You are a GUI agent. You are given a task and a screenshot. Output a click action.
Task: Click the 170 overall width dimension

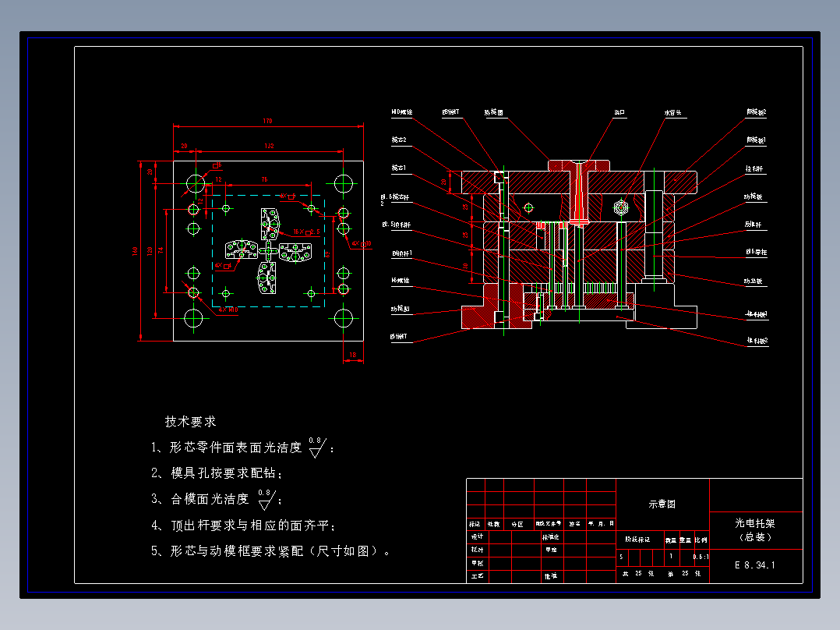pyautogui.click(x=267, y=121)
